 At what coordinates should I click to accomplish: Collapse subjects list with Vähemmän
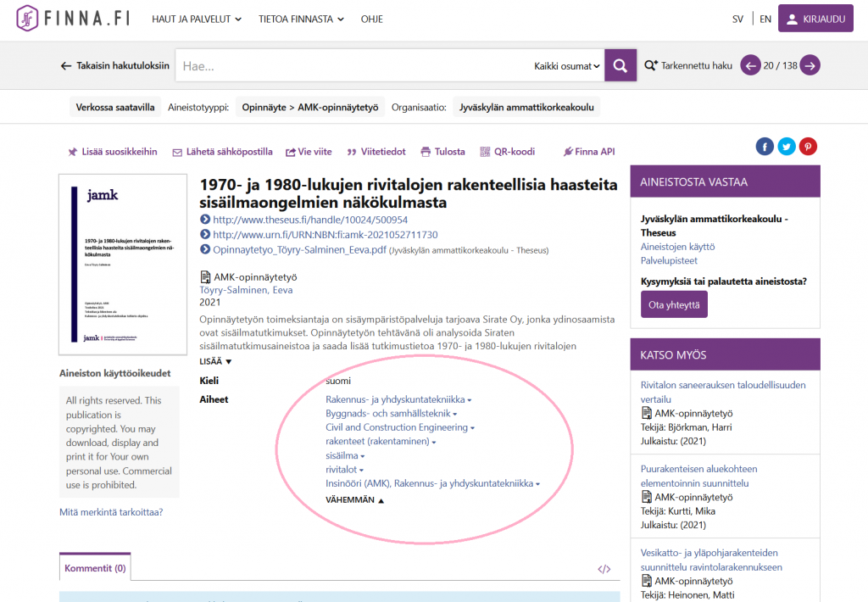point(354,500)
